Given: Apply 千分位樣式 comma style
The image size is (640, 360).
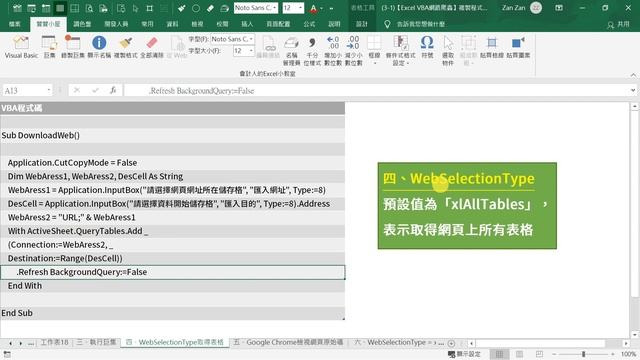Looking at the screenshot, I should [x=312, y=51].
